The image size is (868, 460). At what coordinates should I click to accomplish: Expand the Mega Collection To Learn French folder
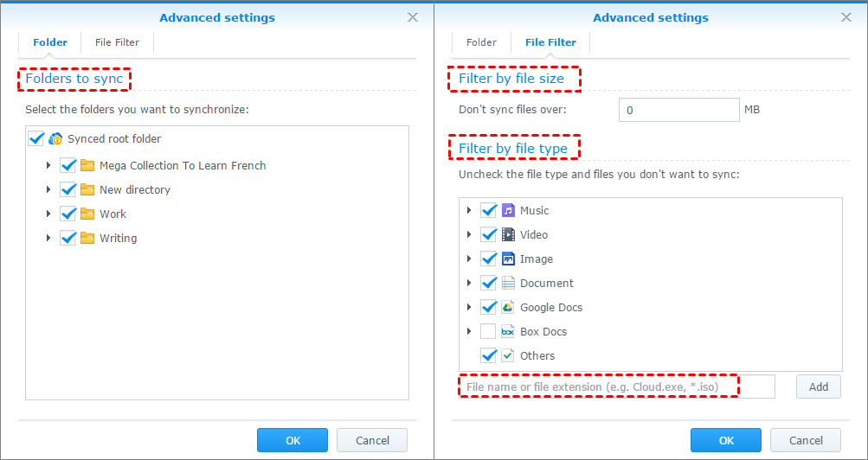[48, 165]
